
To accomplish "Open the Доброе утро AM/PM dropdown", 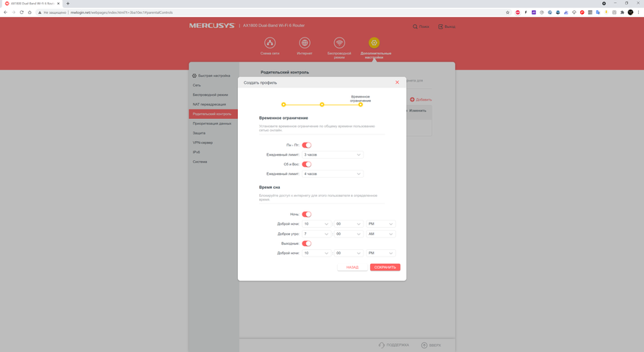I will (380, 234).
